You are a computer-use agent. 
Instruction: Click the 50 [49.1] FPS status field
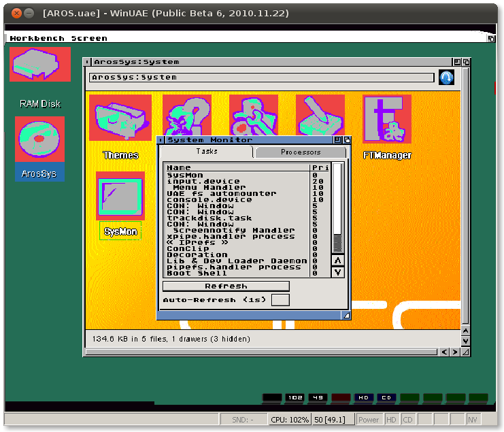[333, 420]
